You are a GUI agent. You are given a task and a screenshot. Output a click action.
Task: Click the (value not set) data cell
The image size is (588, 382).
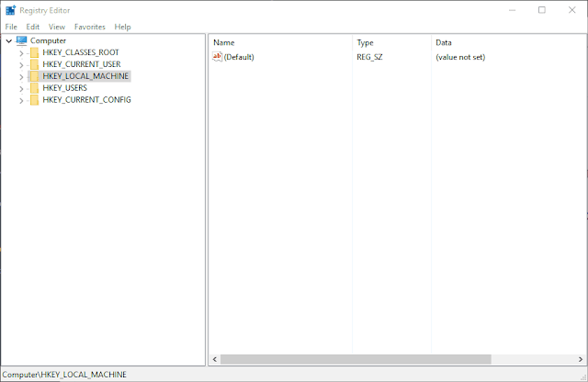(x=460, y=57)
